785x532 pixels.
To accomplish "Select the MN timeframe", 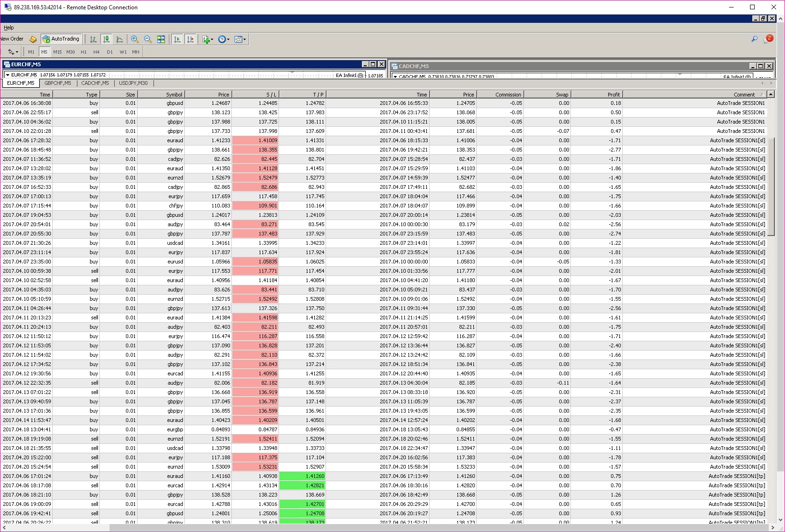I will 136,52.
